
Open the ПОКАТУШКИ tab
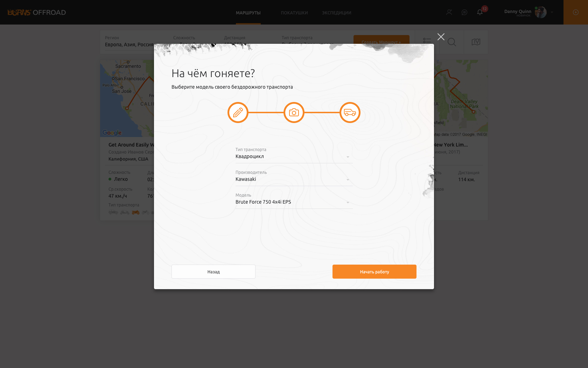pos(294,13)
